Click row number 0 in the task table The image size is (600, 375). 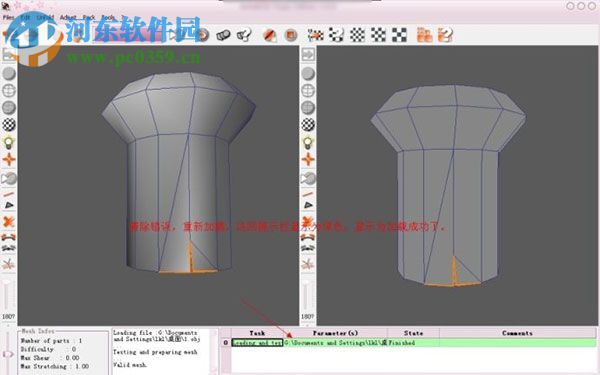click(226, 342)
